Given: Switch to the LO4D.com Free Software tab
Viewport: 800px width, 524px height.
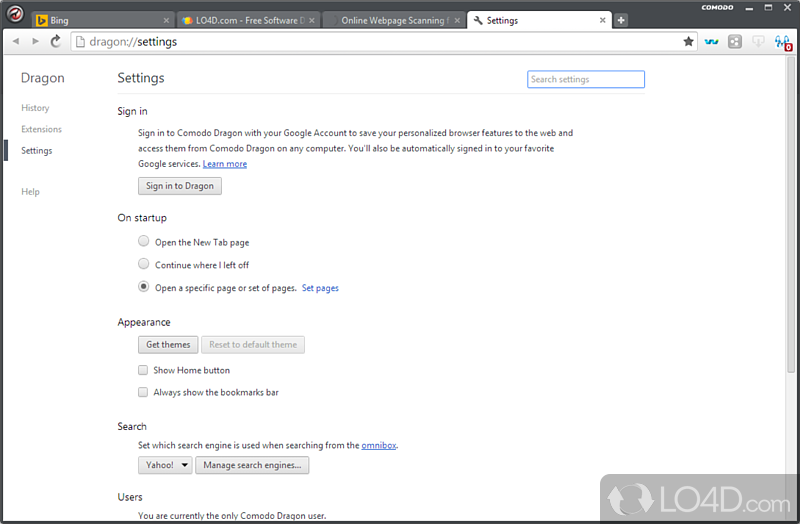Looking at the screenshot, I should pyautogui.click(x=249, y=20).
